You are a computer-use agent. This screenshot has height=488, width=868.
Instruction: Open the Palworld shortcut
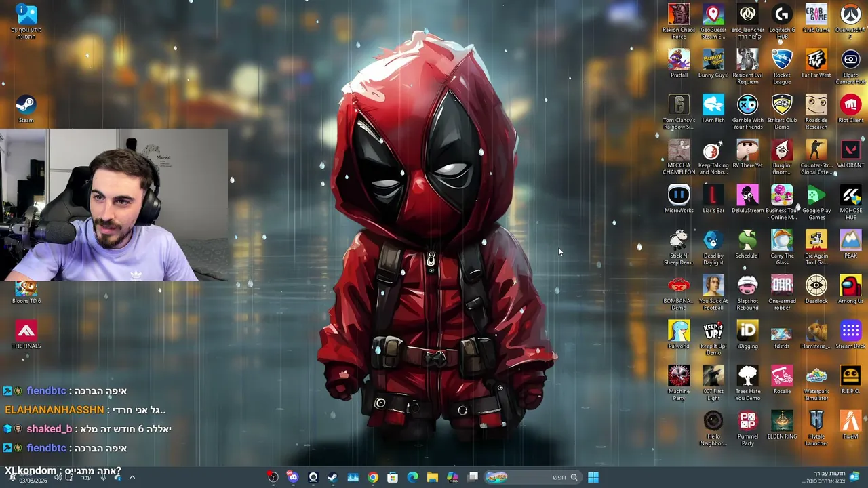(x=679, y=335)
